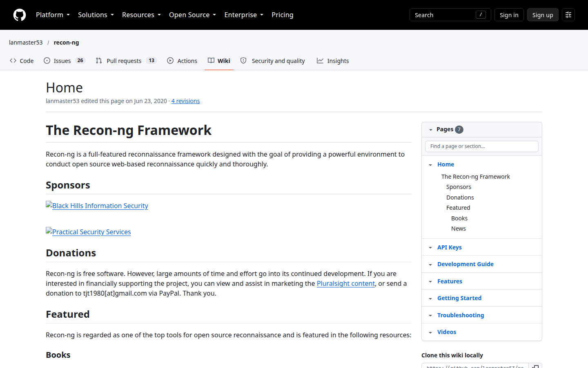The image size is (588, 368).
Task: Jump to Books section in sidebar
Action: tap(459, 218)
